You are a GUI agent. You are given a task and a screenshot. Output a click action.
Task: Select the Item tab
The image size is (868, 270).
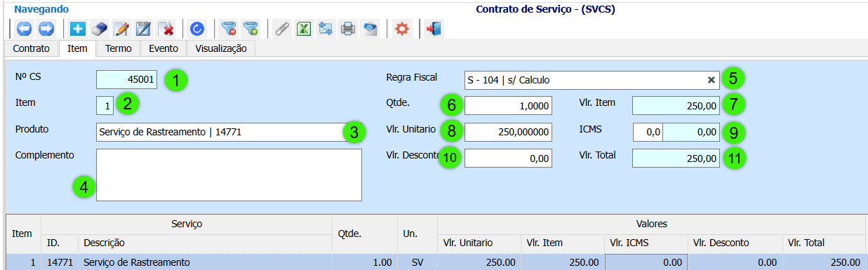click(x=77, y=48)
